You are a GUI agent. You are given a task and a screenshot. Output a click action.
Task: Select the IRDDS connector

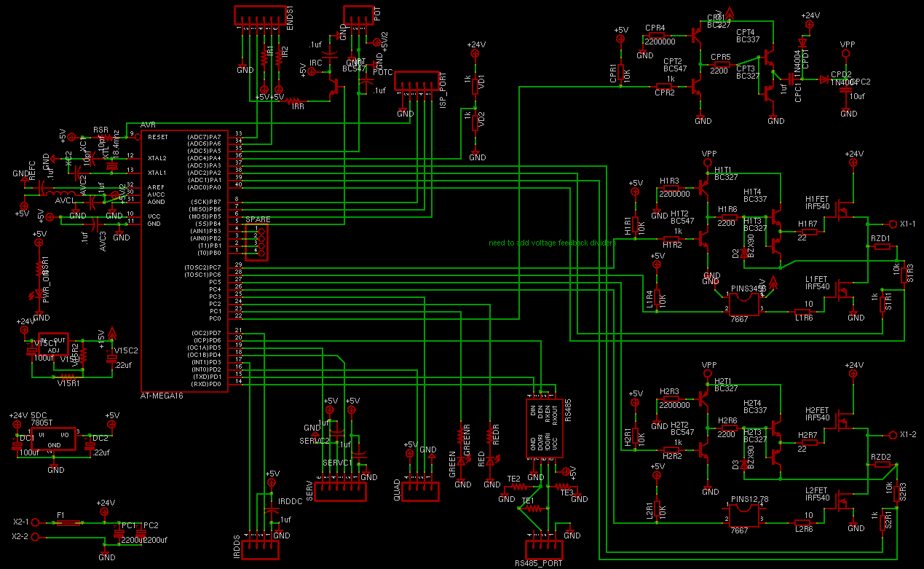[262, 549]
